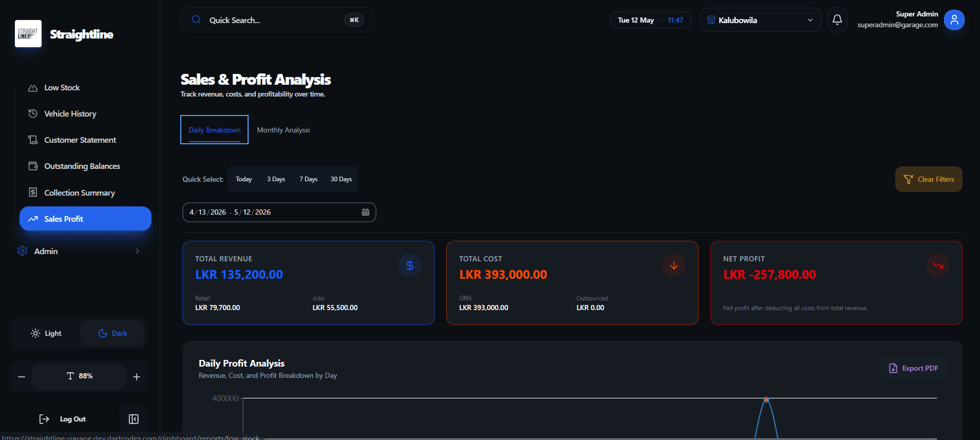The height and width of the screenshot is (440, 980).
Task: Click superadmin@garage.com email text
Action: coord(897,25)
